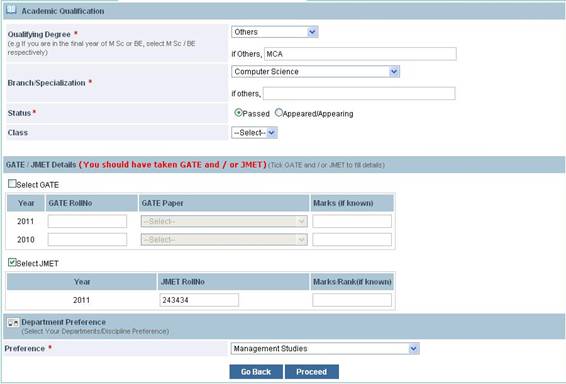The image size is (566, 384).
Task: Click the JMET RollNo field with 243434
Action: click(x=199, y=300)
